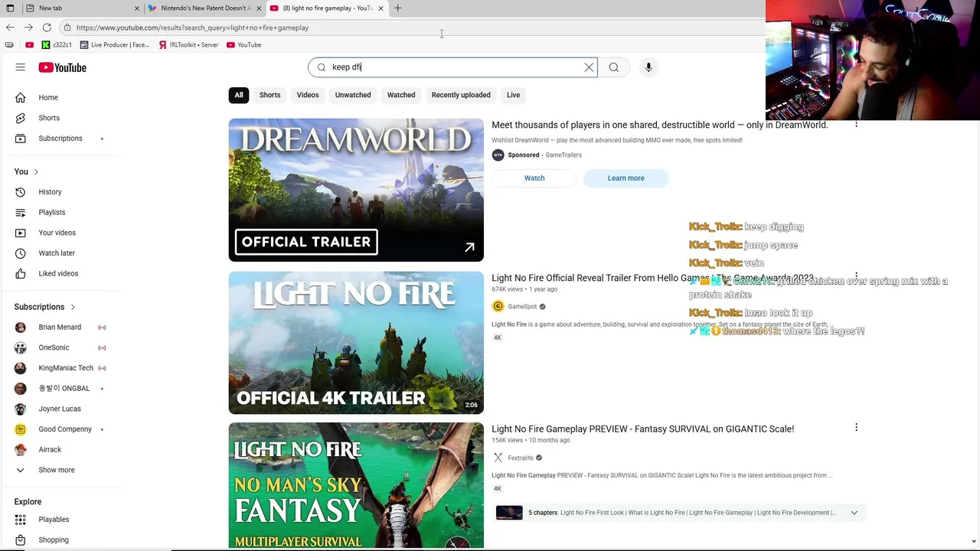Open Joyner Lucas channel
The height and width of the screenshot is (551, 980).
point(60,409)
